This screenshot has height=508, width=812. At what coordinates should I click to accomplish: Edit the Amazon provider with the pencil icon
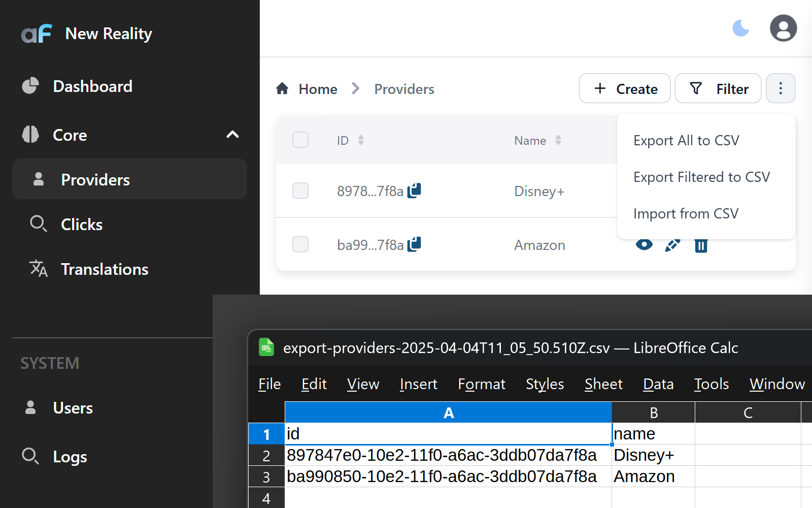tap(672, 245)
